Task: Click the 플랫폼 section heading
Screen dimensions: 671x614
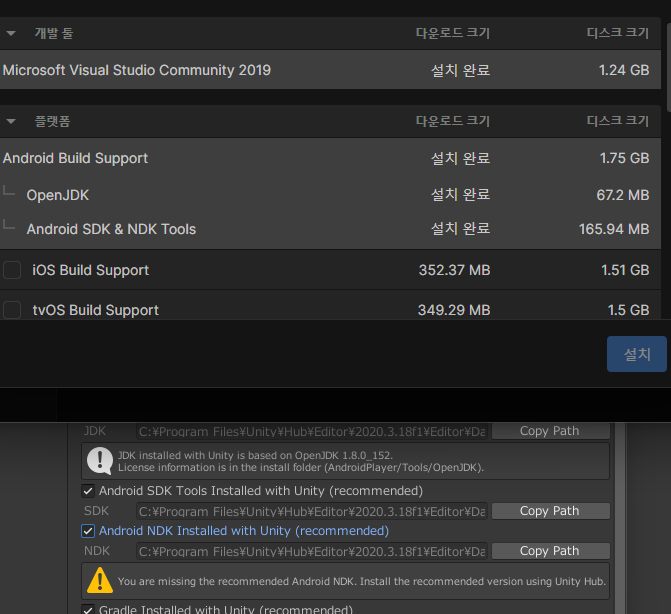Action: click(x=52, y=121)
